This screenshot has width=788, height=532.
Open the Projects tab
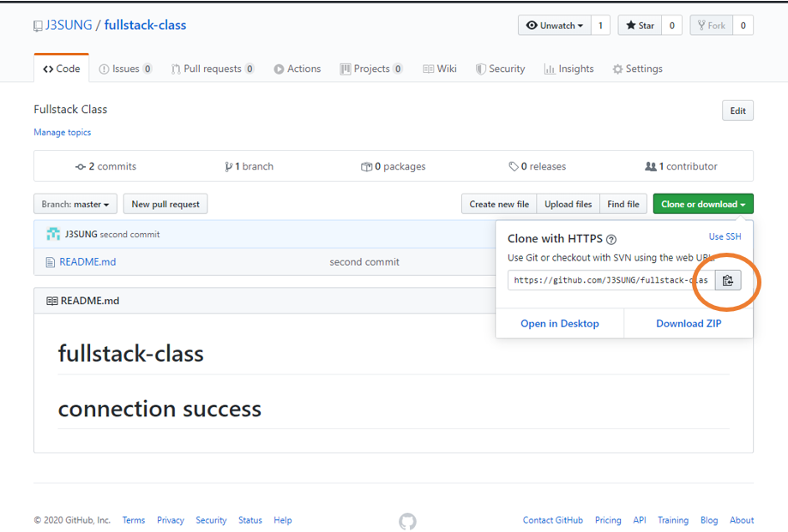point(371,69)
